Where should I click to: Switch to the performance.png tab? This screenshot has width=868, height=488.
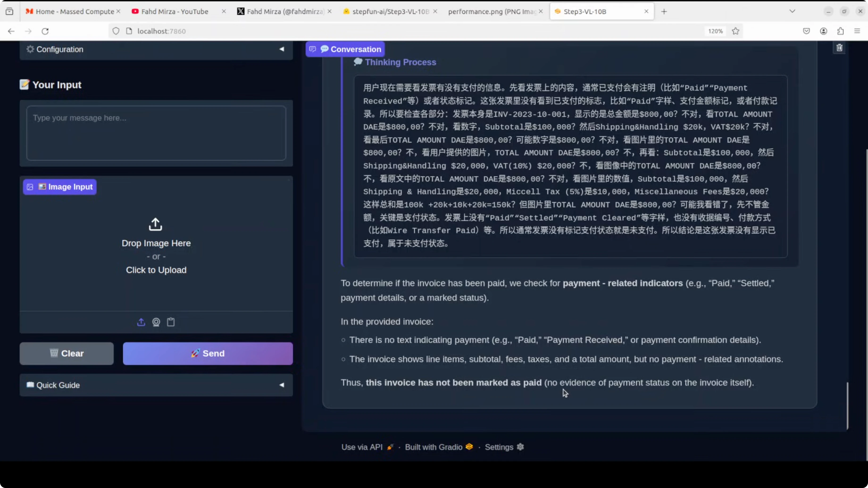click(492, 12)
